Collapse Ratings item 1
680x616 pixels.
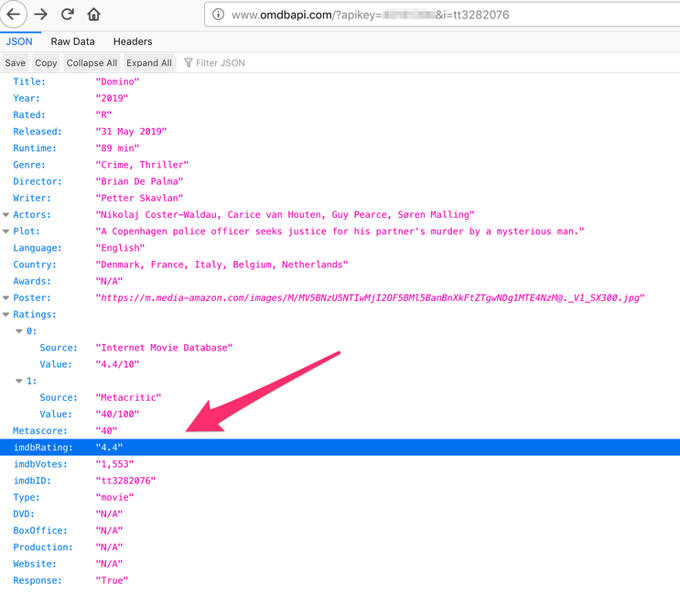19,381
